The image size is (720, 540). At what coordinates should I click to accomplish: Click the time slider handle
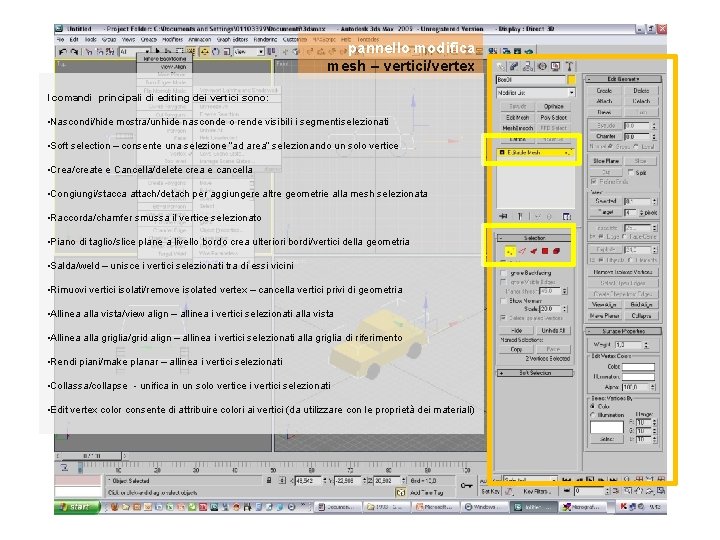(92, 456)
